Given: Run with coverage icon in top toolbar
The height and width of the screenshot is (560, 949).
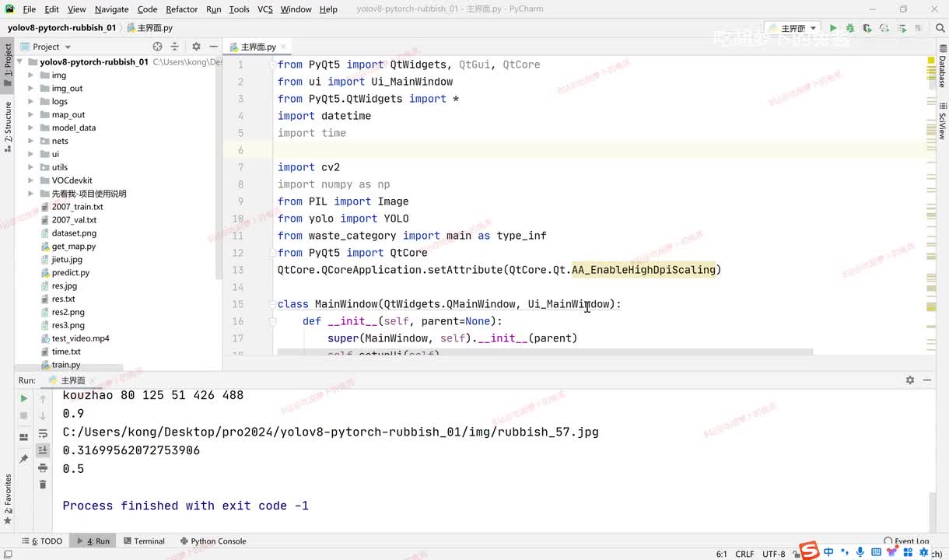Looking at the screenshot, I should pyautogui.click(x=867, y=28).
